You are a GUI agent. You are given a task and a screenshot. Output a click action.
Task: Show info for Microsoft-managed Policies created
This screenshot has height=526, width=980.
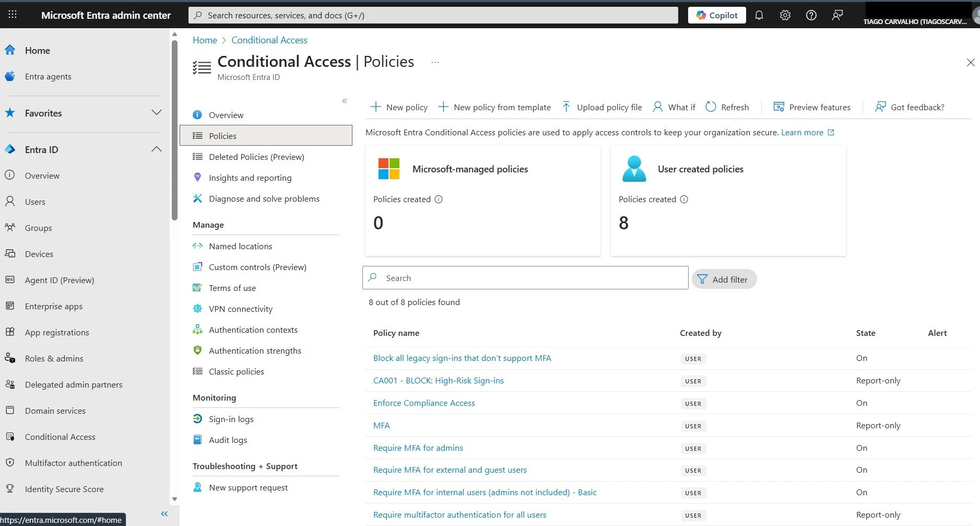pos(439,199)
